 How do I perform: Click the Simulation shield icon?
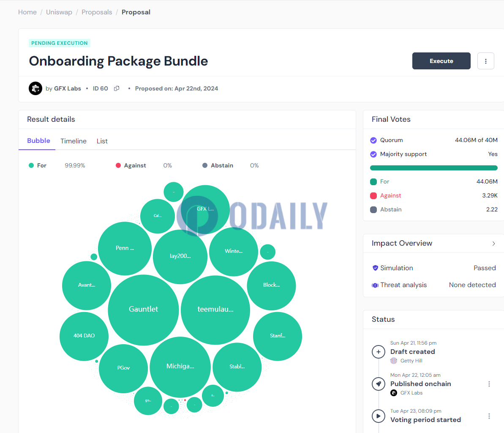(x=375, y=268)
